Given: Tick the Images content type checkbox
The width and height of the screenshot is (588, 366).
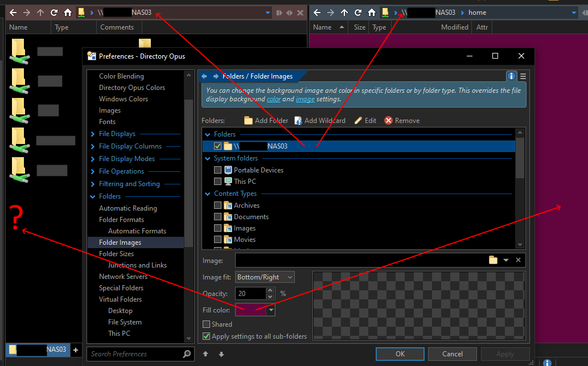Looking at the screenshot, I should point(217,228).
